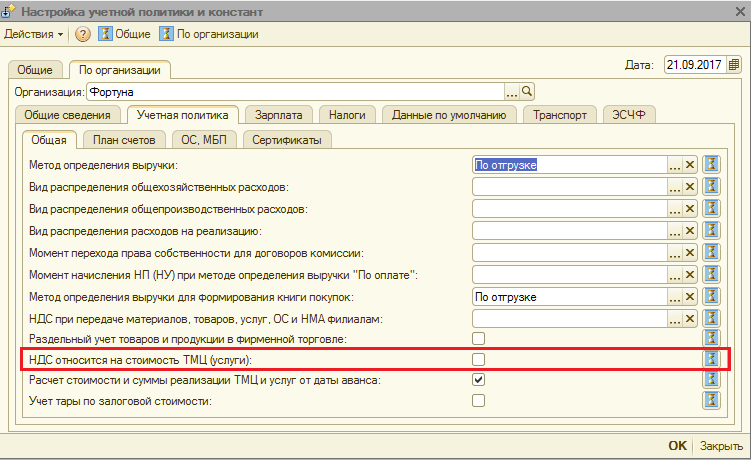Open the Действия dropdown menu
This screenshot has height=460, width=751.
tap(33, 34)
